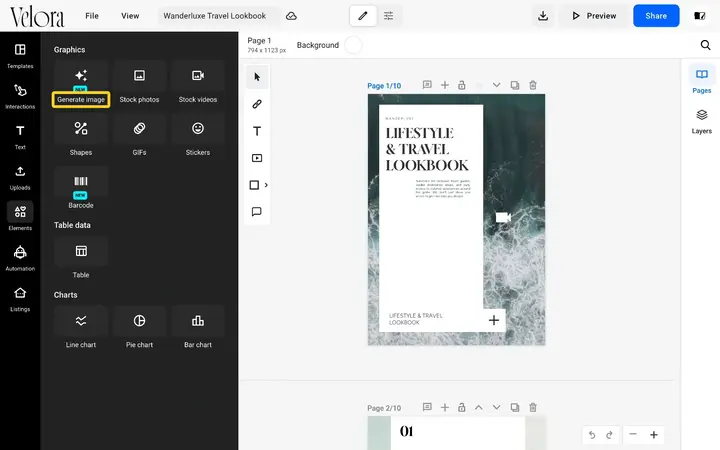Click the Preview button
This screenshot has width=720, height=450.
(x=594, y=16)
